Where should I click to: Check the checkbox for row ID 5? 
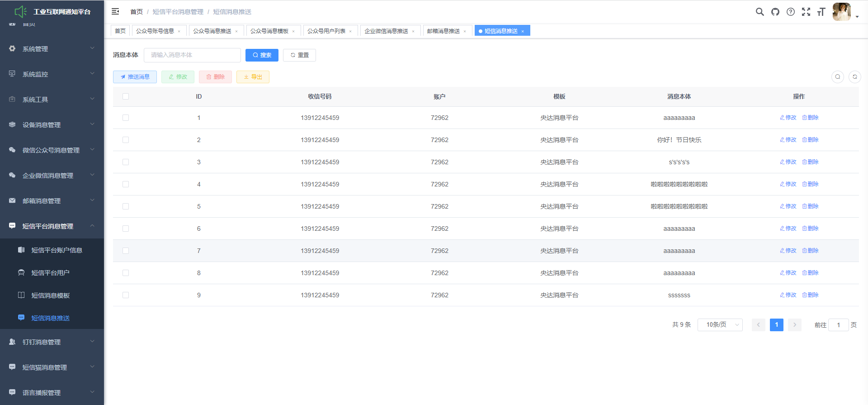[x=126, y=206]
